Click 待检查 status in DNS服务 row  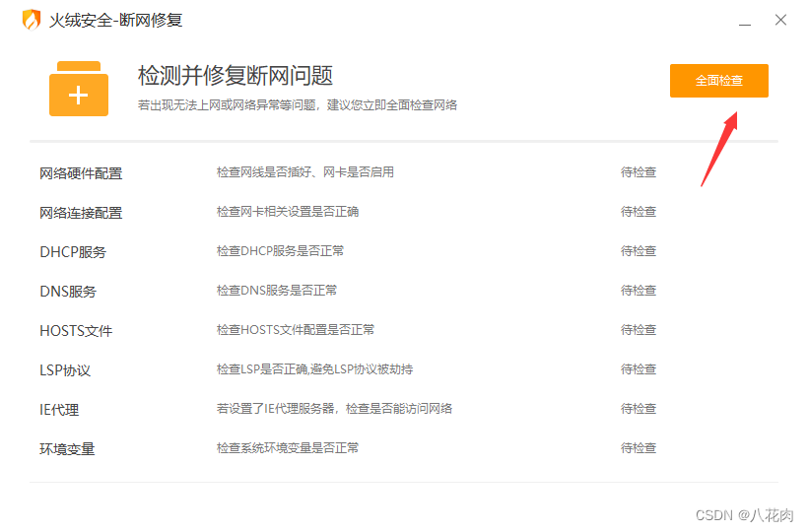coord(639,291)
